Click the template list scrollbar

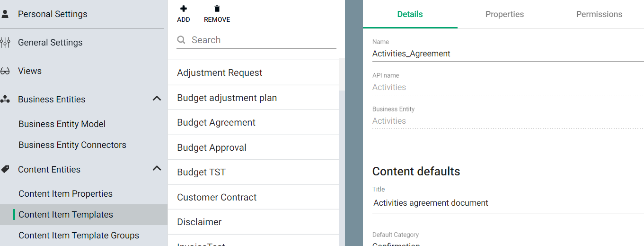point(342,142)
